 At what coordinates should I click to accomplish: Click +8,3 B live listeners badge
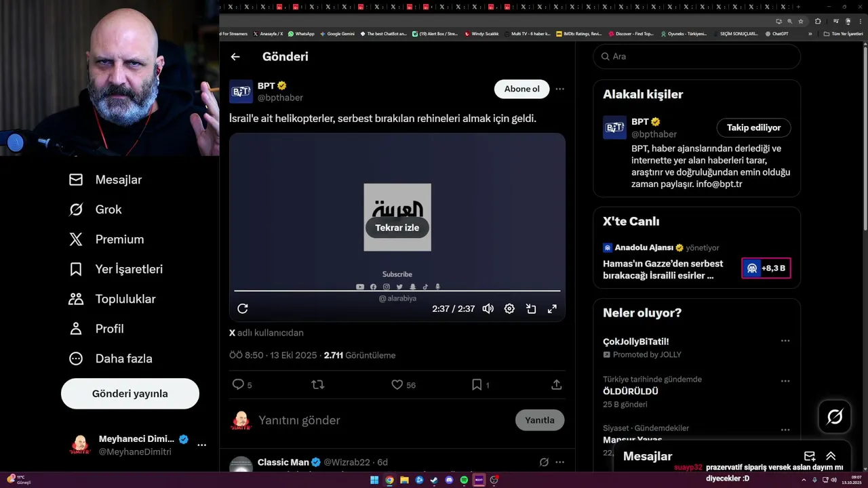click(x=766, y=268)
